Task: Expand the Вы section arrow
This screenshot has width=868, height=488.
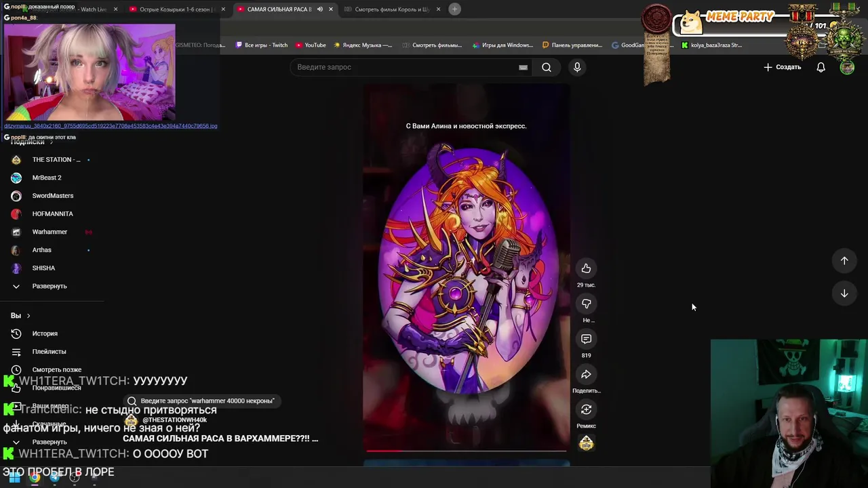Action: 28,315
